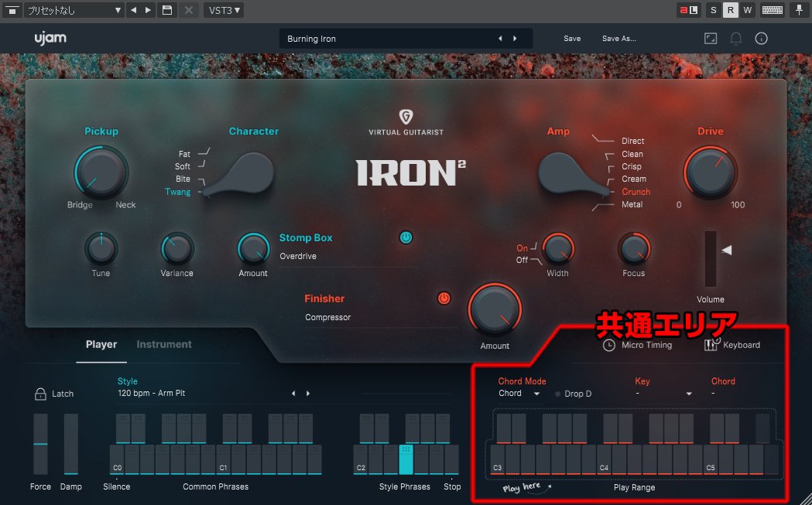Switch to the Player tab
This screenshot has height=505, width=812.
(101, 344)
